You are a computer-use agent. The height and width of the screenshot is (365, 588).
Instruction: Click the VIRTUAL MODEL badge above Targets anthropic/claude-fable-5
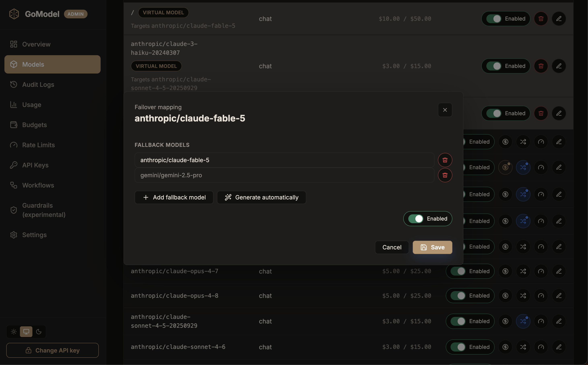point(163,12)
